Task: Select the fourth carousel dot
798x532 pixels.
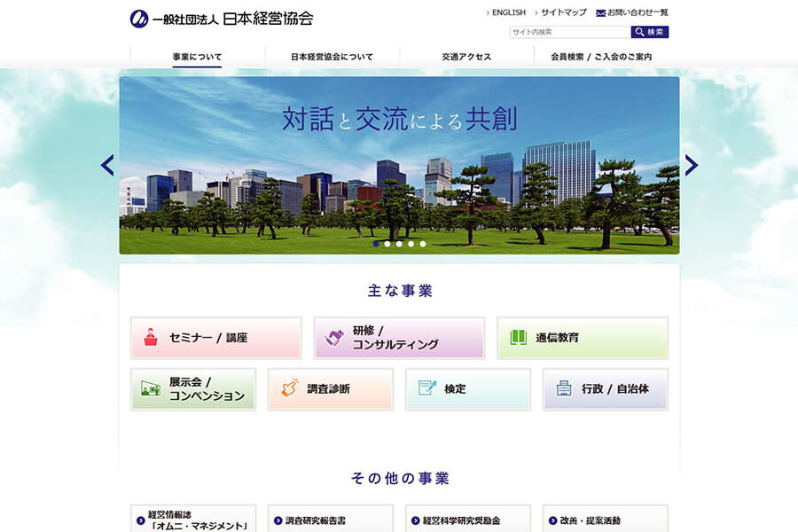Action: tap(411, 244)
